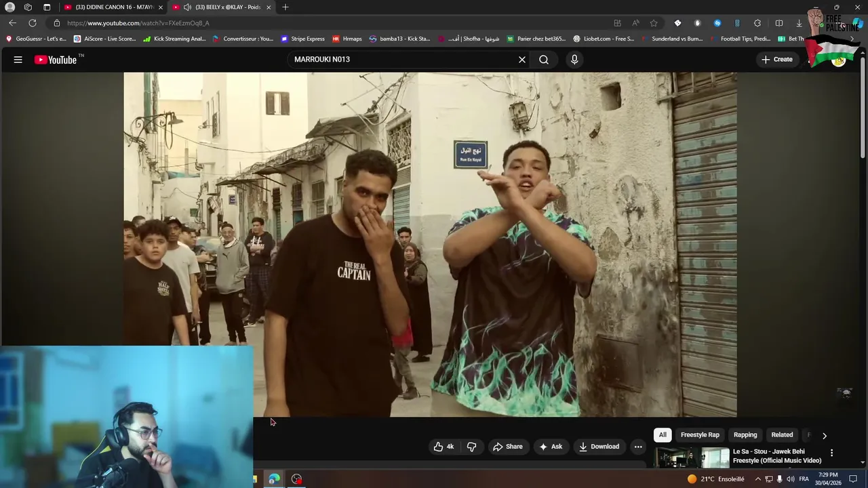Start voice search with microphone icon
The height and width of the screenshot is (488, 868).
click(x=574, y=60)
